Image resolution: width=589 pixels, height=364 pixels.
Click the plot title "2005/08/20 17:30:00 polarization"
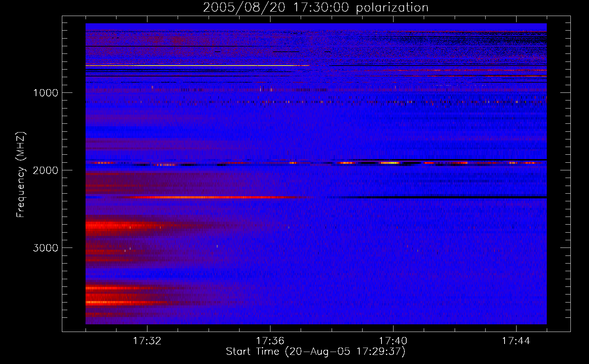point(316,8)
